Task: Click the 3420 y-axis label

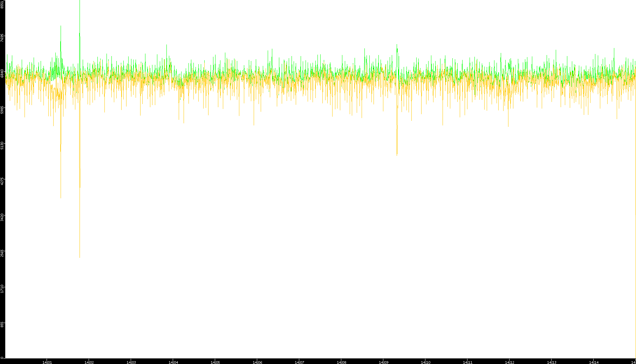Action: [x=2, y=217]
